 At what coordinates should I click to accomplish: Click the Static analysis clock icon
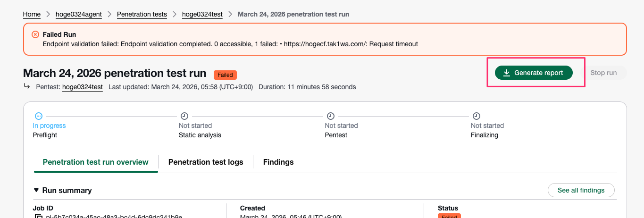(x=184, y=116)
